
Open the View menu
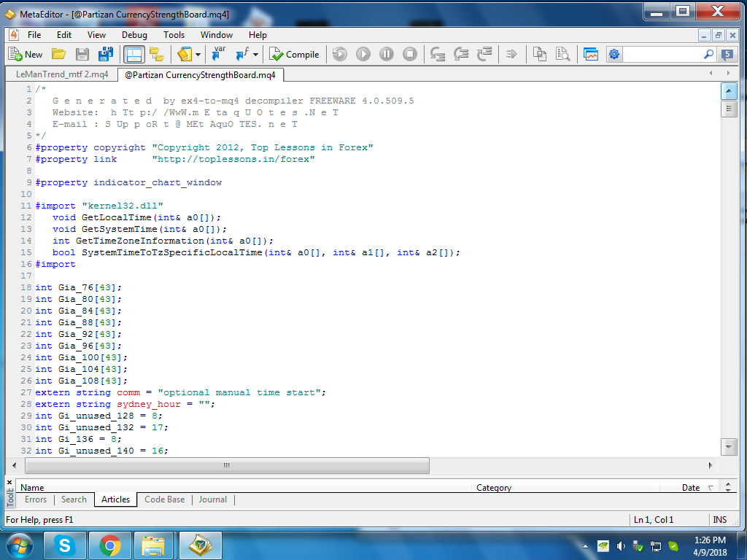pyautogui.click(x=96, y=35)
